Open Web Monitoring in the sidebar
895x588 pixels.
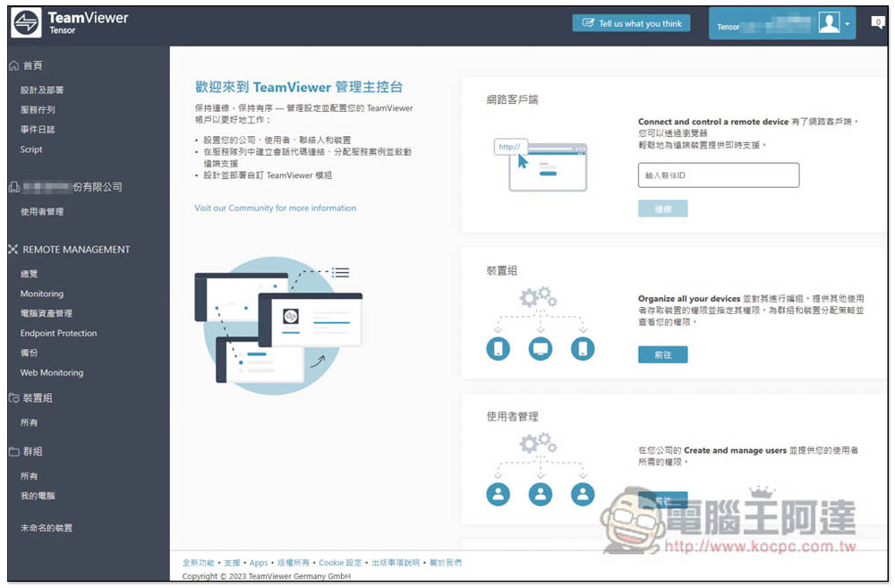51,373
